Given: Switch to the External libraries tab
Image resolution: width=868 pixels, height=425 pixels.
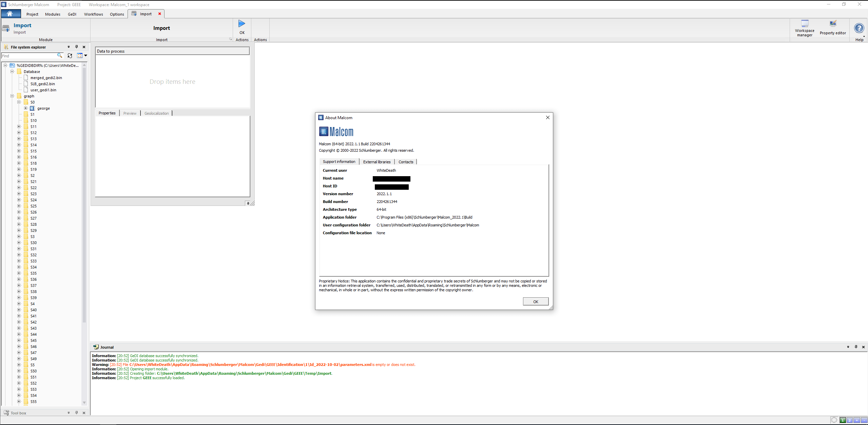Looking at the screenshot, I should point(377,162).
